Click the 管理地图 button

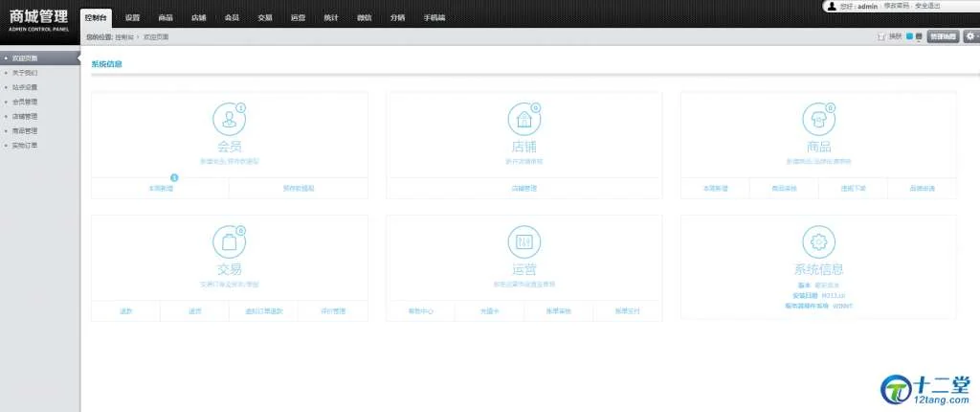click(942, 36)
